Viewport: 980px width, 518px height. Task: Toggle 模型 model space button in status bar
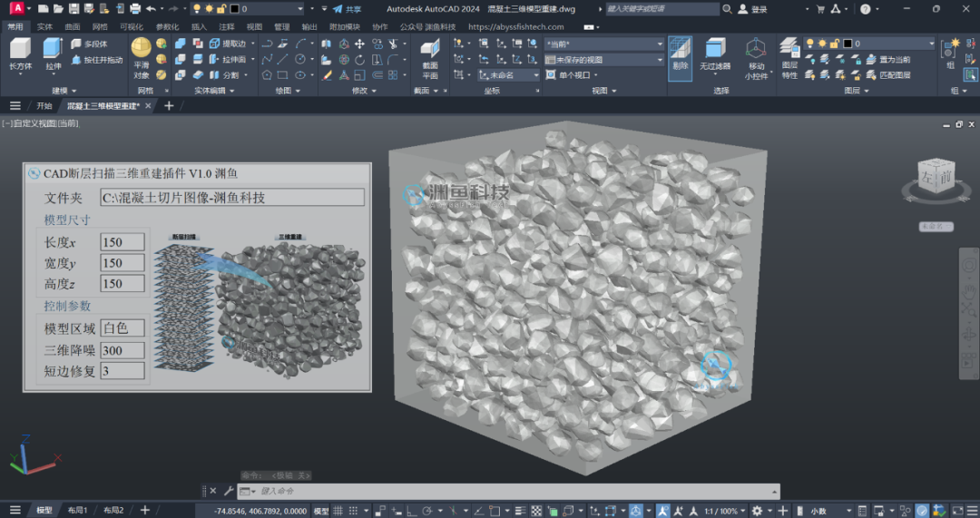(x=321, y=511)
